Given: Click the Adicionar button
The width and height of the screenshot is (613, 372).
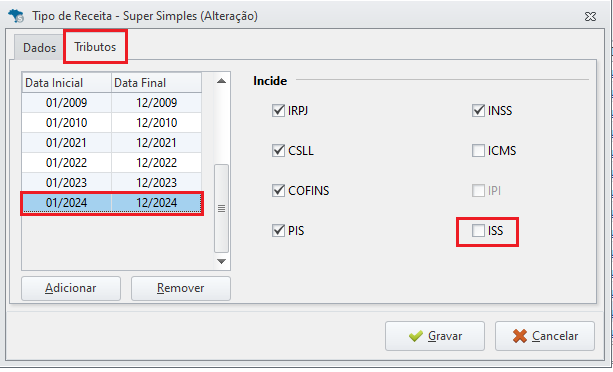Looking at the screenshot, I should pyautogui.click(x=71, y=288).
